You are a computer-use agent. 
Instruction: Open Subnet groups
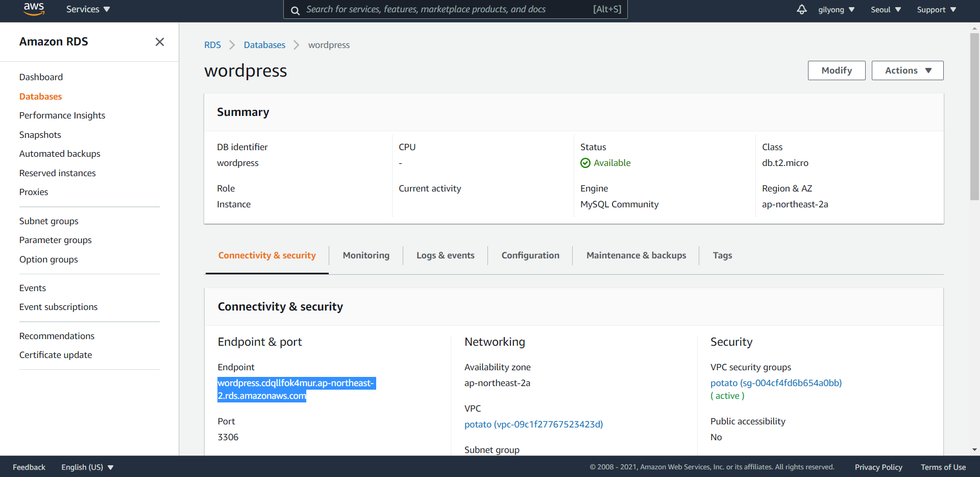(48, 221)
